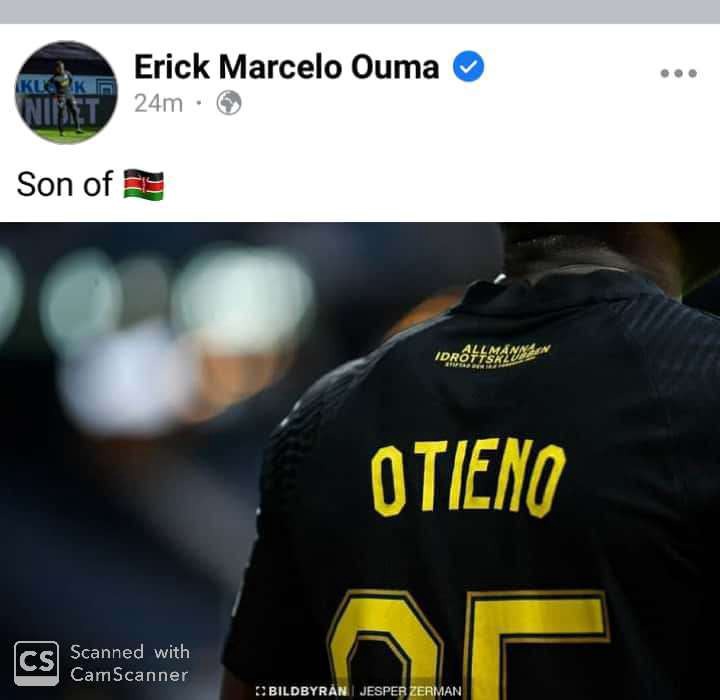The width and height of the screenshot is (720, 700).
Task: Open the posted jersey photo
Action: (360, 461)
